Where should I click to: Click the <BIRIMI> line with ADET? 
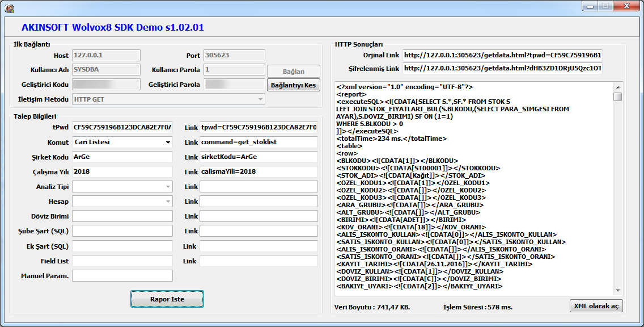coord(401,220)
